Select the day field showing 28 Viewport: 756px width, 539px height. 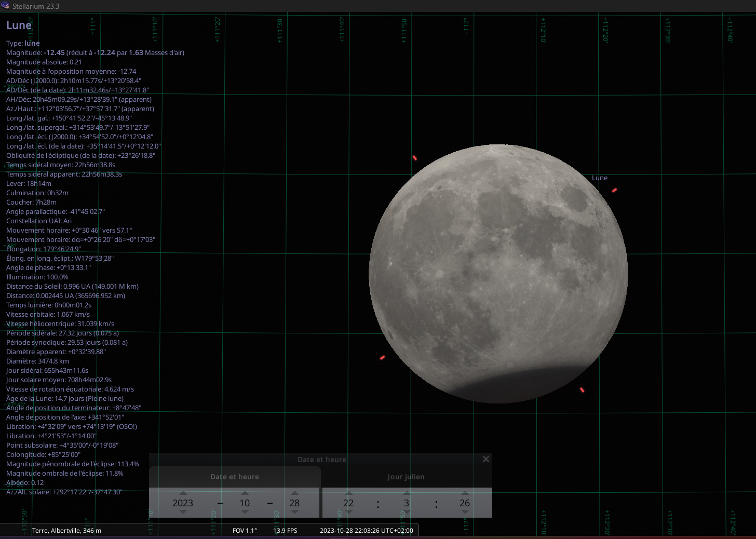pyautogui.click(x=295, y=503)
